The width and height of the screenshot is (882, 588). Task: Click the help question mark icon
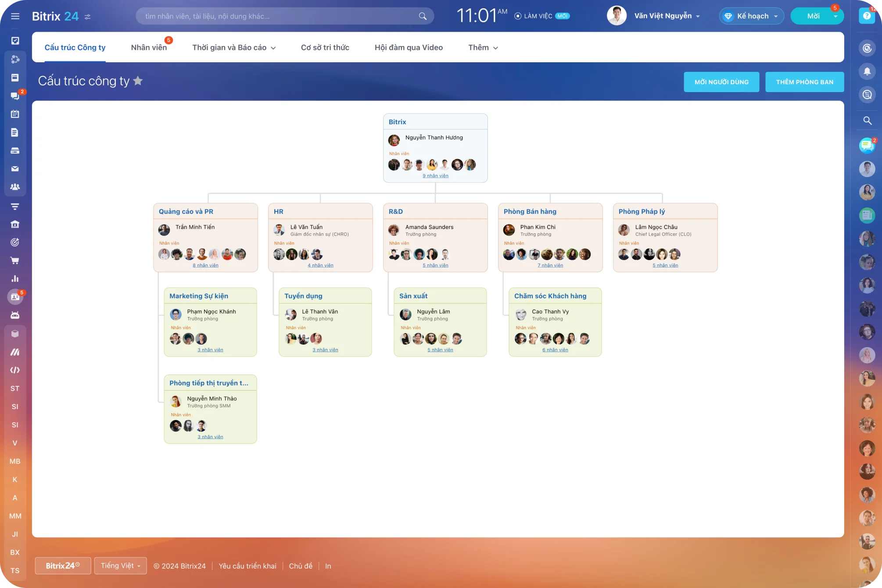[867, 16]
